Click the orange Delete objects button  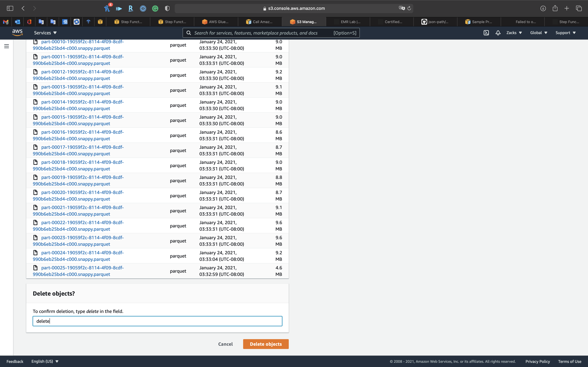point(266,344)
